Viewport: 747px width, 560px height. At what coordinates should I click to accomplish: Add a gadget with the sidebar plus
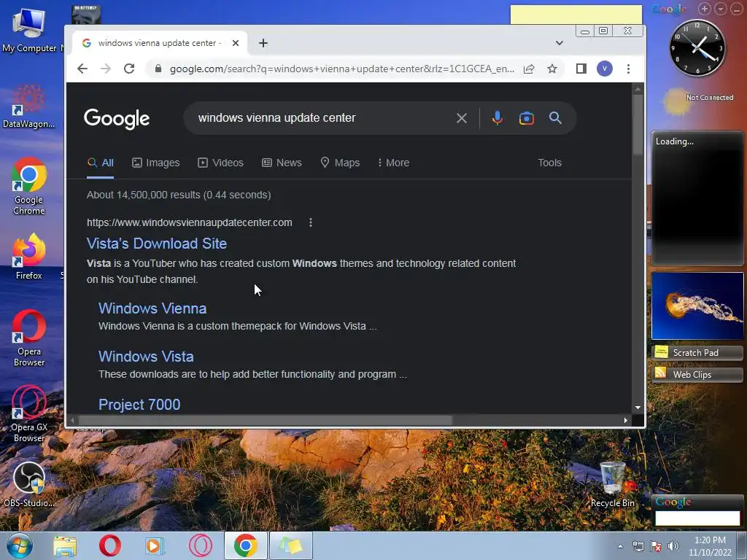tap(705, 9)
